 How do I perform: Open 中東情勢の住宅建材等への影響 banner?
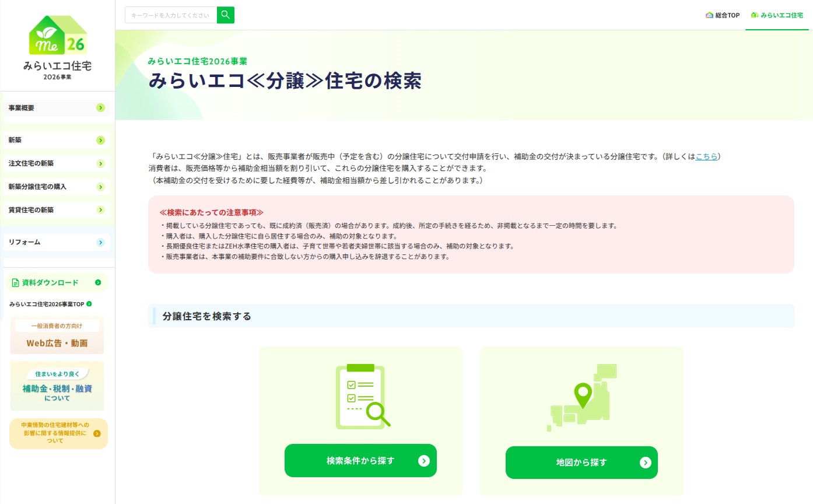coord(58,433)
